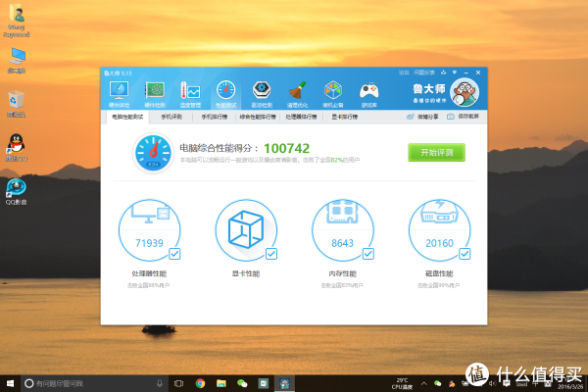Click the 磁盘性能 label
This screenshot has width=588, height=392.
coord(439,273)
